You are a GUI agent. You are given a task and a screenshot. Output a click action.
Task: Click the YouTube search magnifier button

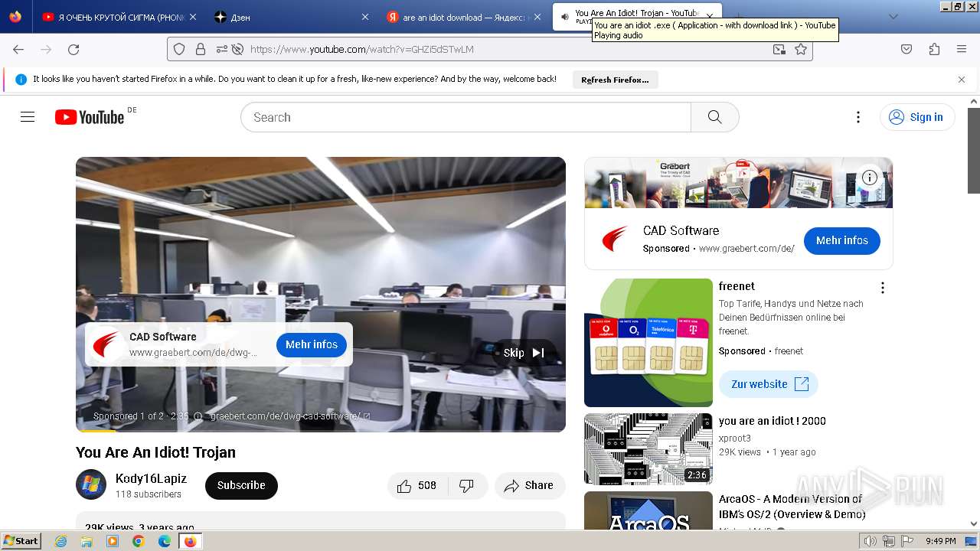tap(714, 117)
